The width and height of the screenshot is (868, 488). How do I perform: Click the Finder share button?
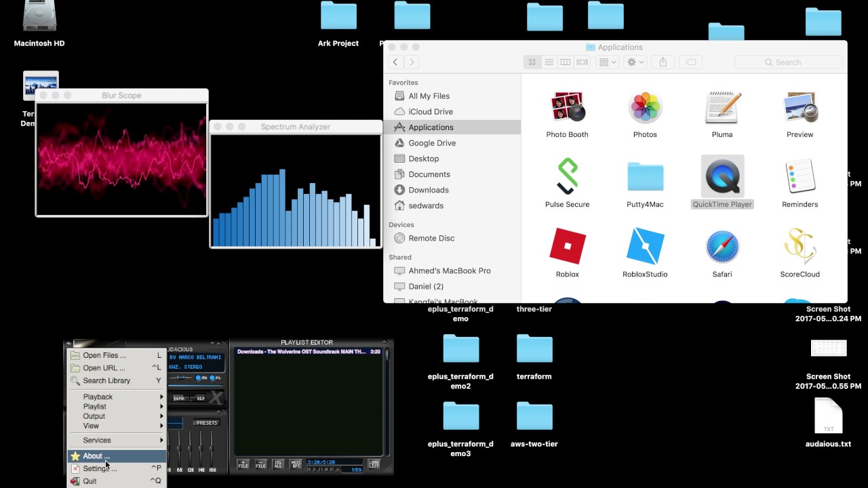(663, 62)
